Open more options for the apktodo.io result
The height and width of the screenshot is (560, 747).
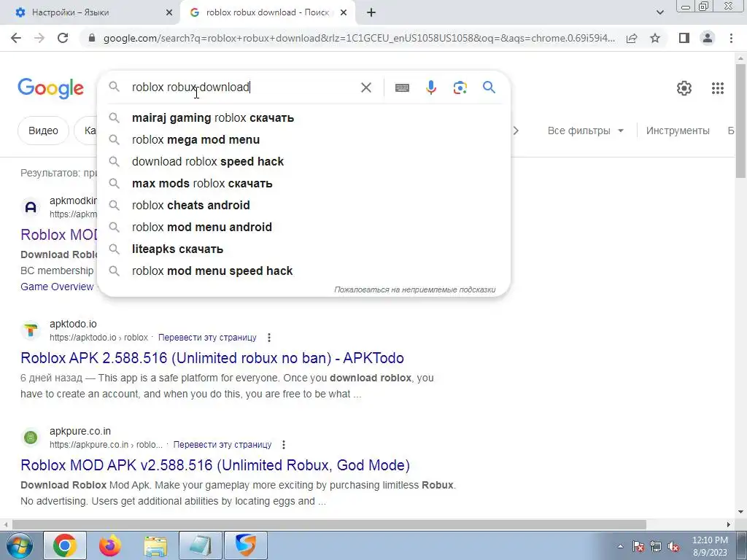(x=269, y=338)
